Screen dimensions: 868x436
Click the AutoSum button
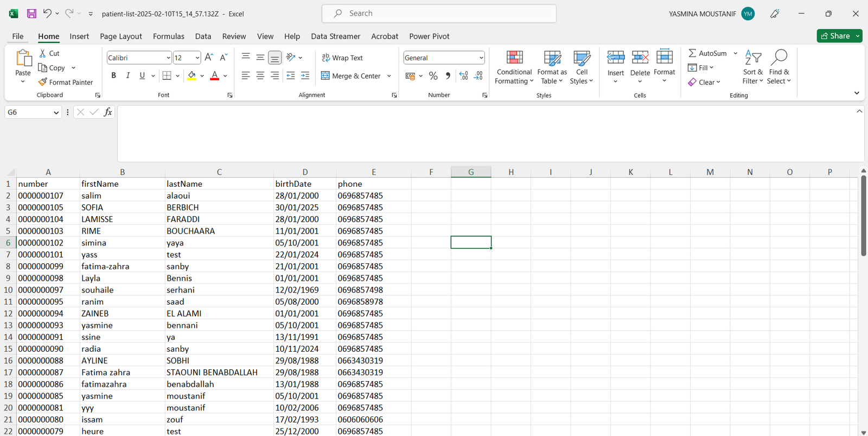click(x=707, y=53)
